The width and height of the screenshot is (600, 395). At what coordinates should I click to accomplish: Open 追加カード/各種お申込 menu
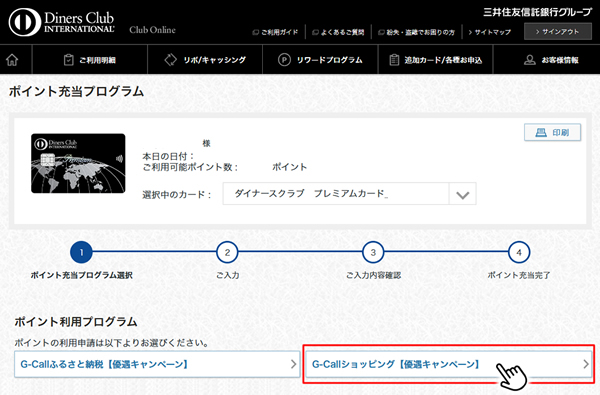435,60
